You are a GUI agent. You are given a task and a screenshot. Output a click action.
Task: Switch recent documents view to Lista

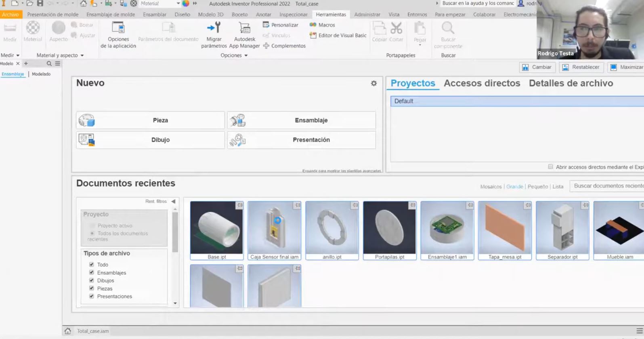coord(558,187)
